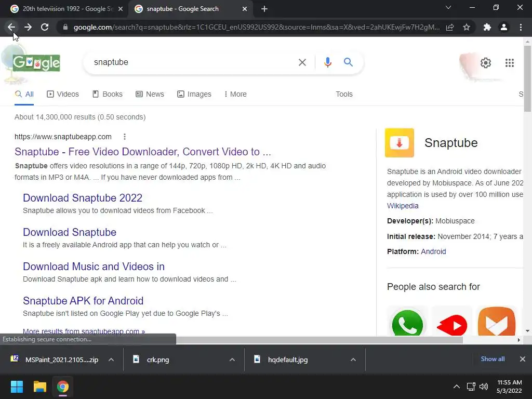Image resolution: width=532 pixels, height=399 pixels.
Task: Close the downloads bar
Action: point(523,359)
